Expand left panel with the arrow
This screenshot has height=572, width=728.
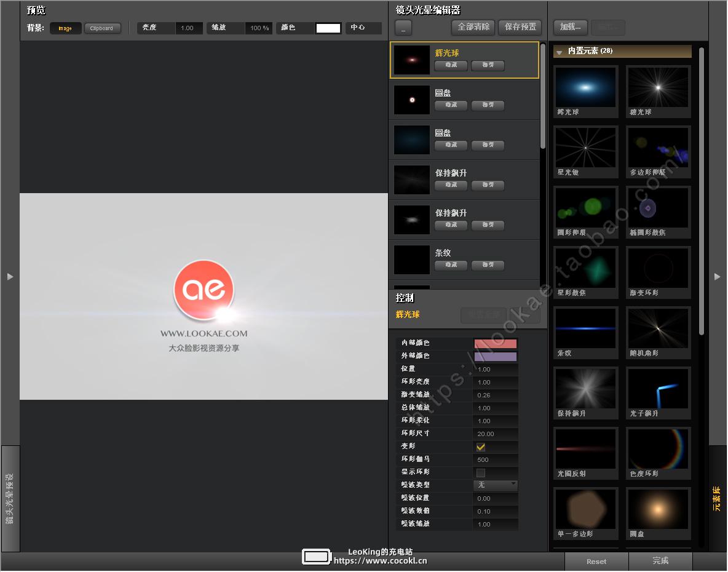[x=10, y=277]
